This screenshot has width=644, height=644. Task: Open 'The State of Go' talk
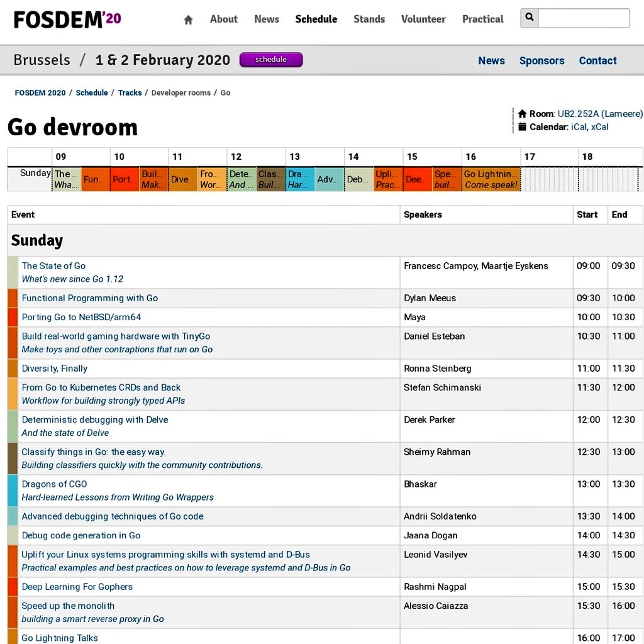click(54, 266)
